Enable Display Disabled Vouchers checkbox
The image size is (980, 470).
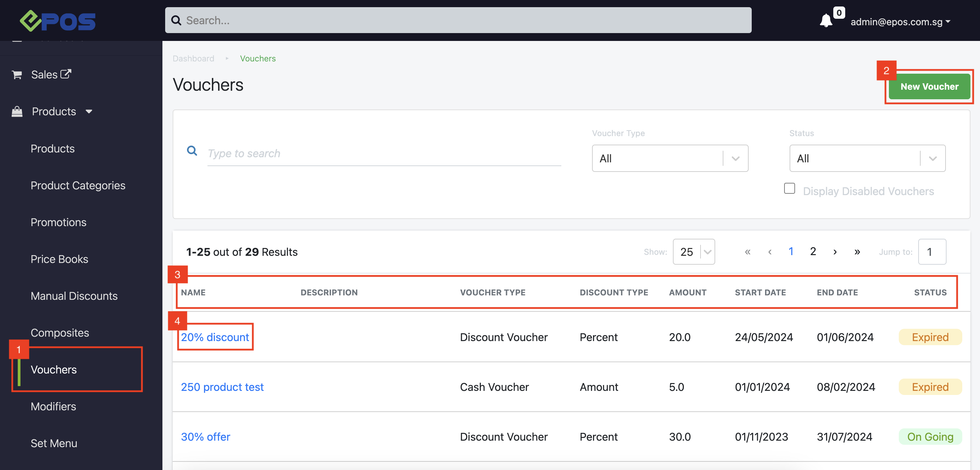pos(789,189)
